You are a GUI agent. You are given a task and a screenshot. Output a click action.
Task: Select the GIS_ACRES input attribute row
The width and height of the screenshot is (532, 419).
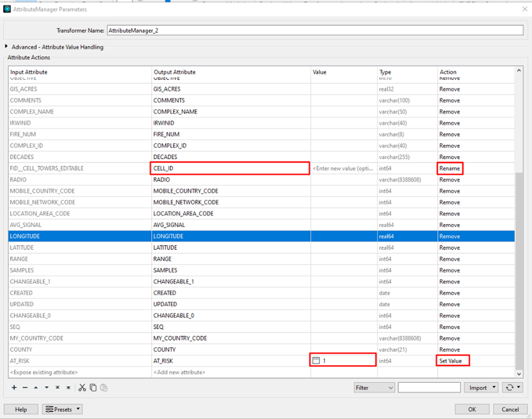pos(80,89)
